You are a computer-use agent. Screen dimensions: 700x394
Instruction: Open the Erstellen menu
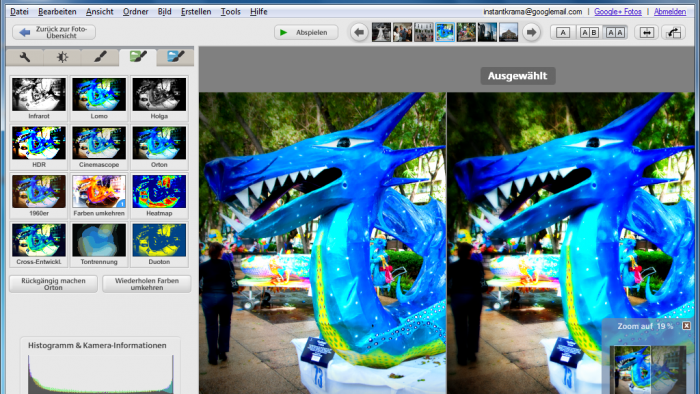196,12
